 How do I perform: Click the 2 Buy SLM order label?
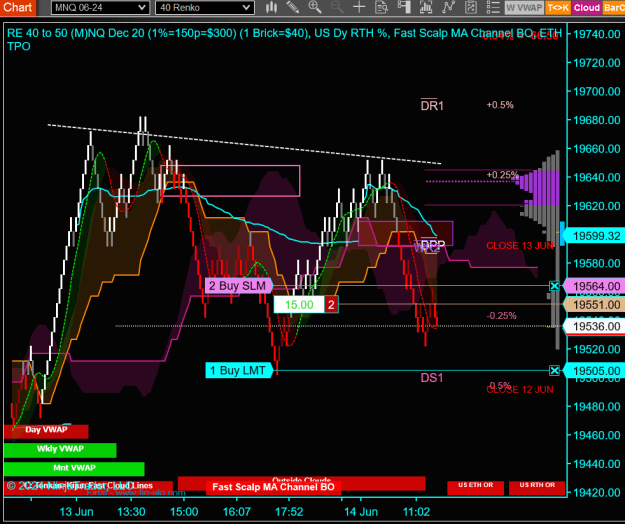point(238,286)
